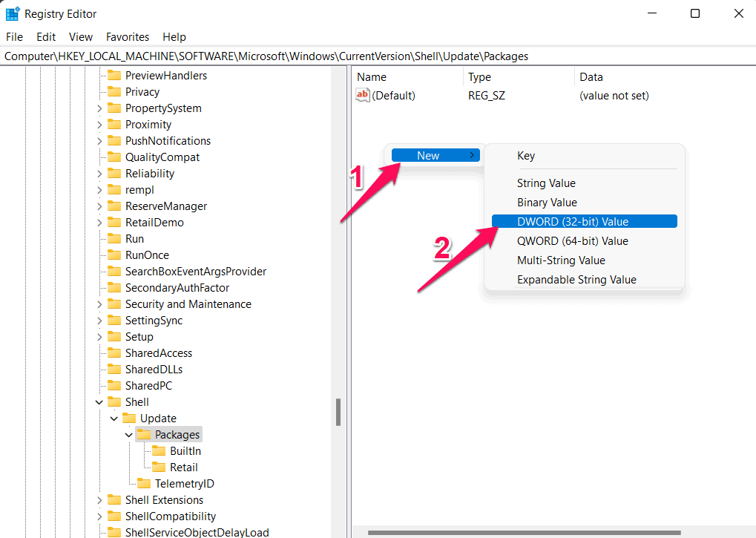
Task: Select QWORD (64-bit) Value option
Action: pyautogui.click(x=572, y=240)
